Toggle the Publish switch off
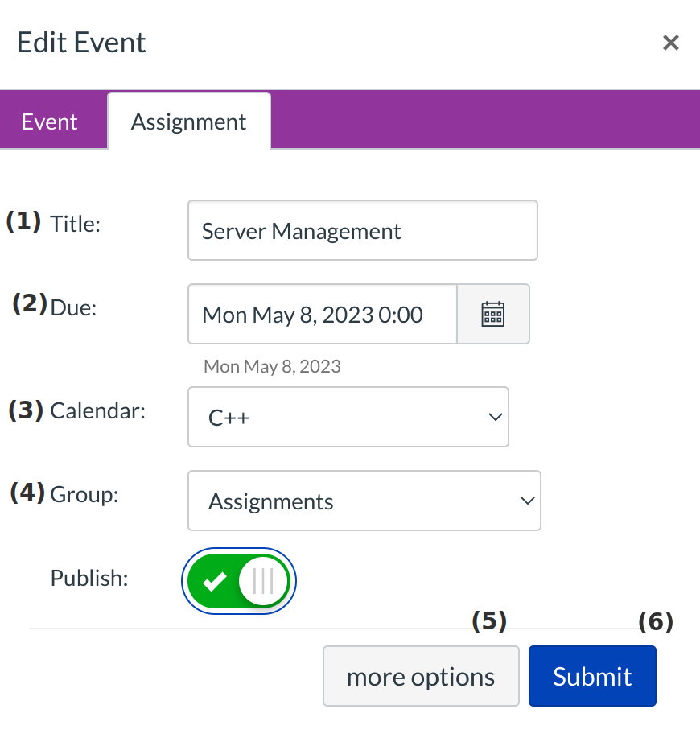 pyautogui.click(x=239, y=581)
